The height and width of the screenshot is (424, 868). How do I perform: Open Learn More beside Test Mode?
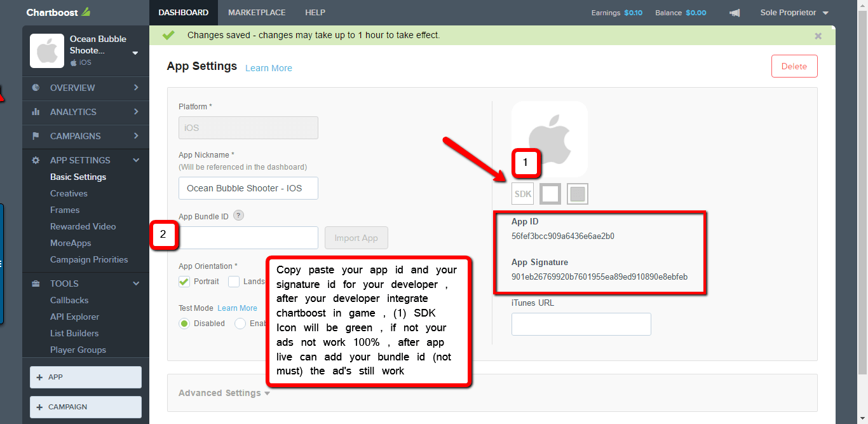pos(238,308)
